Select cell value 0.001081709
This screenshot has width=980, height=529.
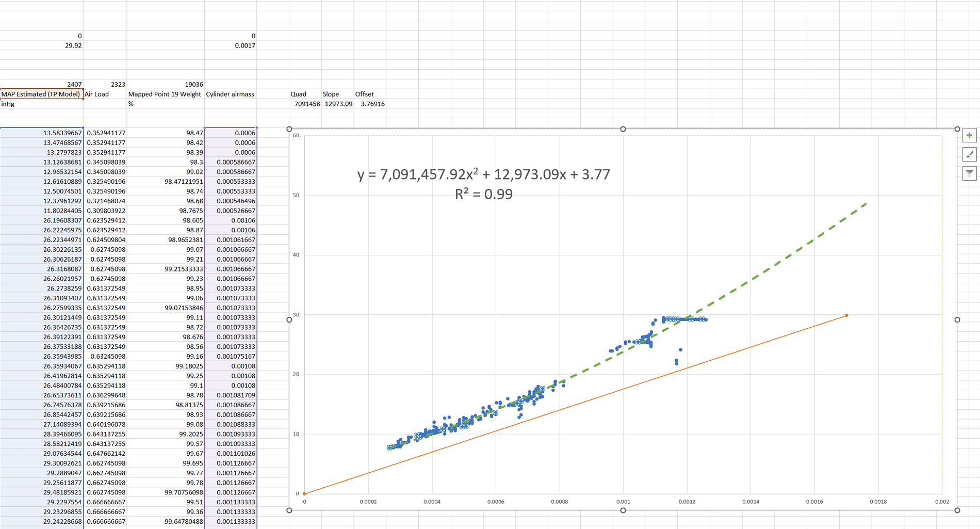(x=230, y=395)
